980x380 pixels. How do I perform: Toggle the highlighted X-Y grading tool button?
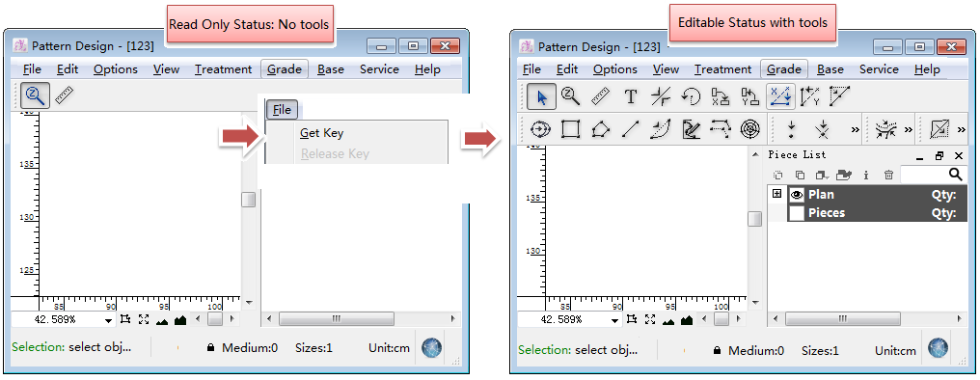coord(780,96)
